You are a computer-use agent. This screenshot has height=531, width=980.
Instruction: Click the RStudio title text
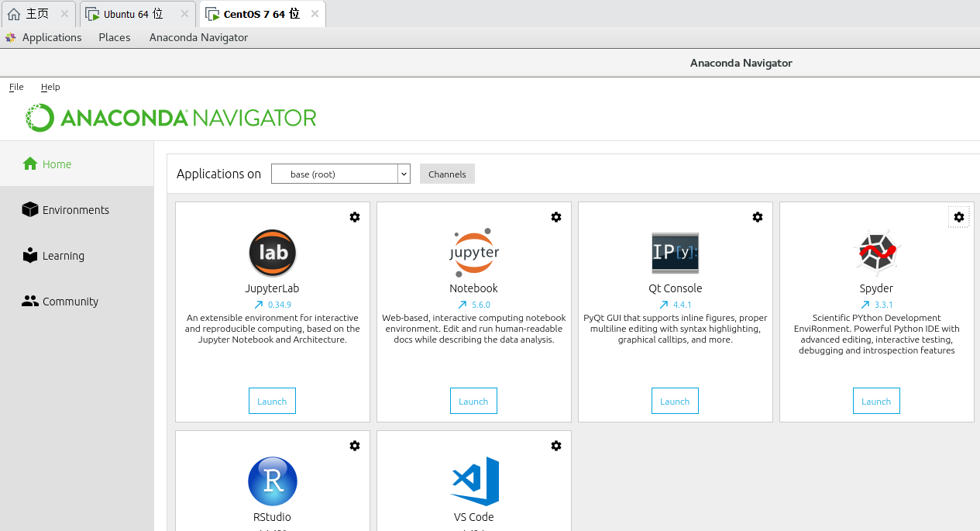(272, 517)
